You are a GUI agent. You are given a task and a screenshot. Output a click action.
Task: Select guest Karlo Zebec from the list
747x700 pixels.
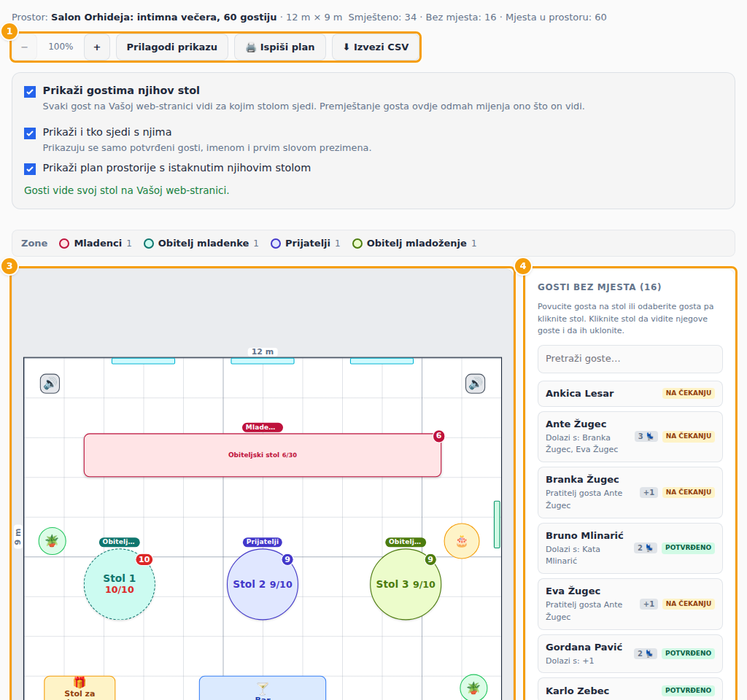pos(630,691)
